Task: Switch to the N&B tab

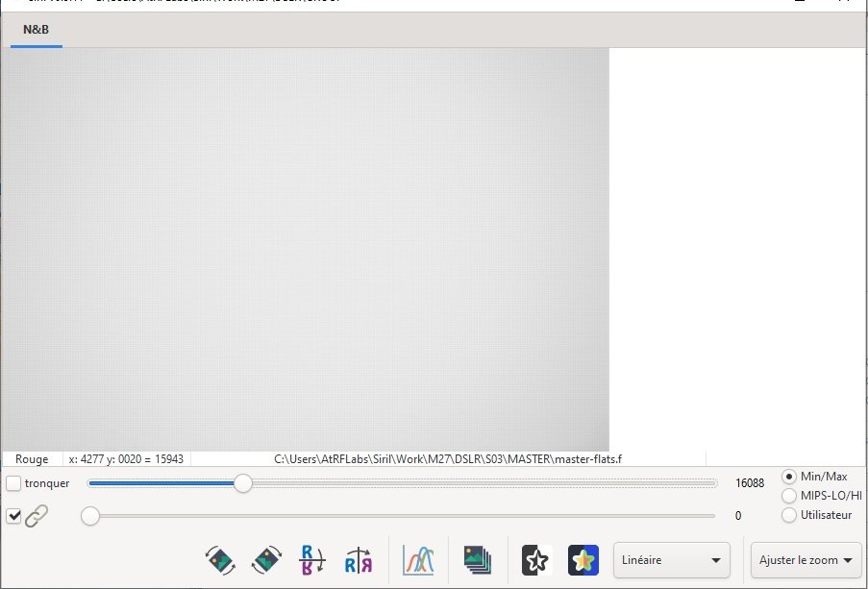Action: (36, 30)
